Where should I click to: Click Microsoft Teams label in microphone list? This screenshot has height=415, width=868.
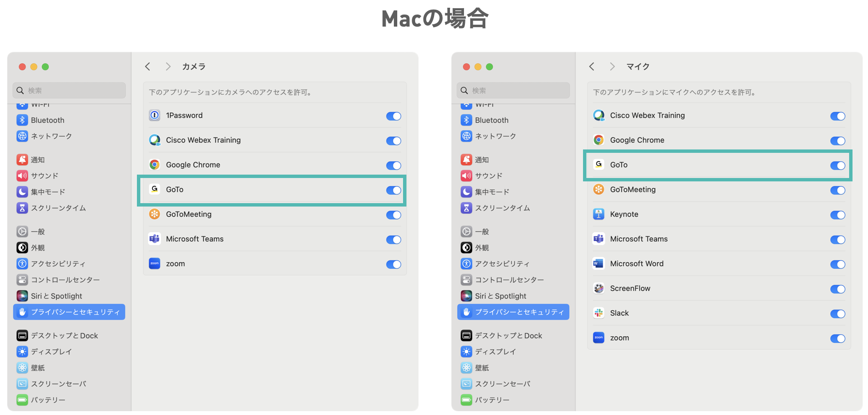[x=639, y=239]
